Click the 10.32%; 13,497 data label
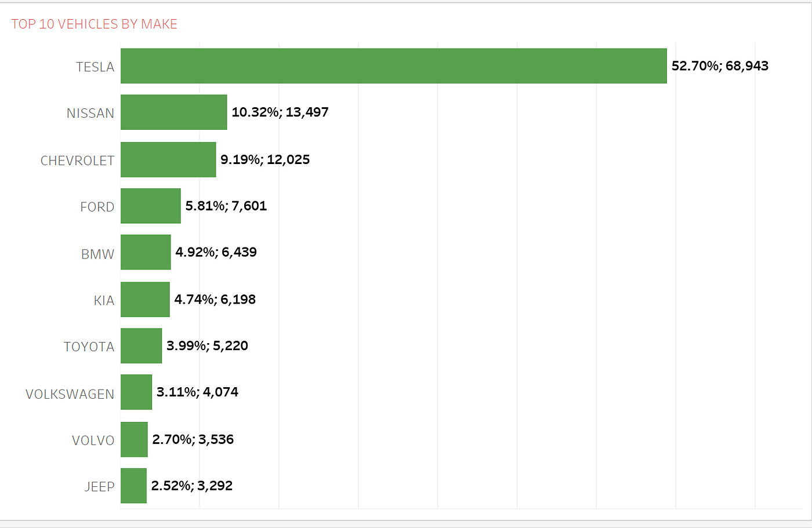812x528 pixels. pyautogui.click(x=280, y=112)
